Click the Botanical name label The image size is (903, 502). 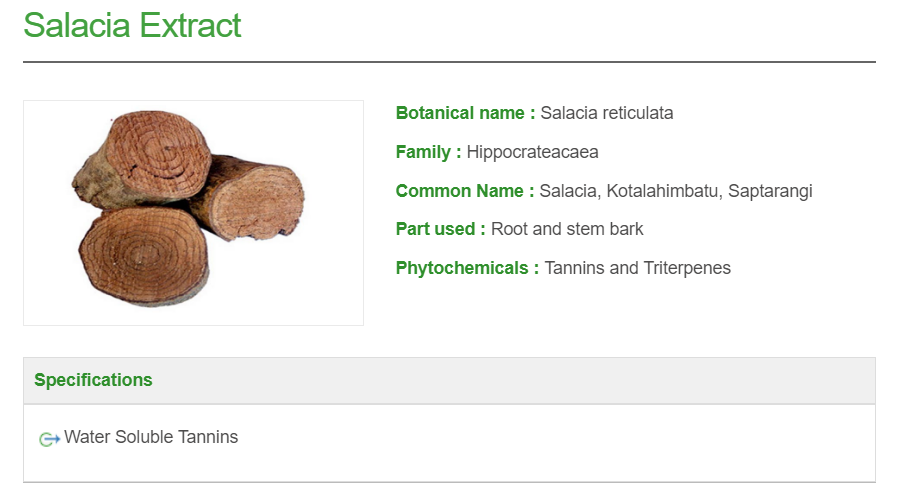465,113
